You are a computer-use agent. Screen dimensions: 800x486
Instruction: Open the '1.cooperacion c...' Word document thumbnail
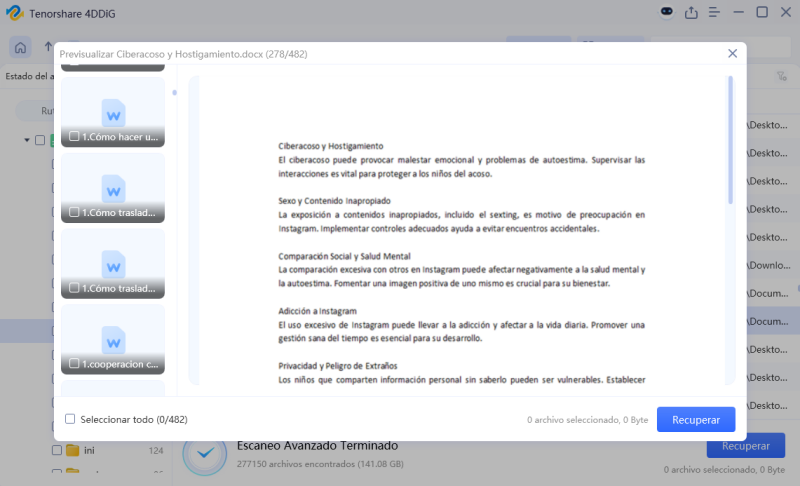113,339
